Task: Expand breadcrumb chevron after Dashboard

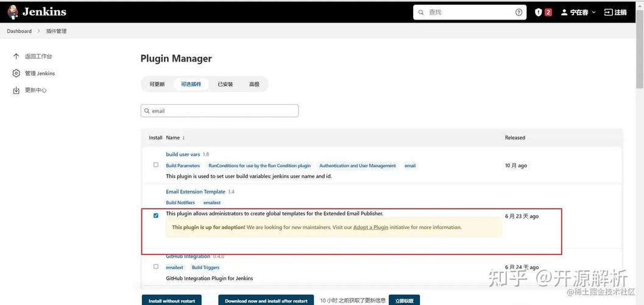Action: click(x=39, y=31)
